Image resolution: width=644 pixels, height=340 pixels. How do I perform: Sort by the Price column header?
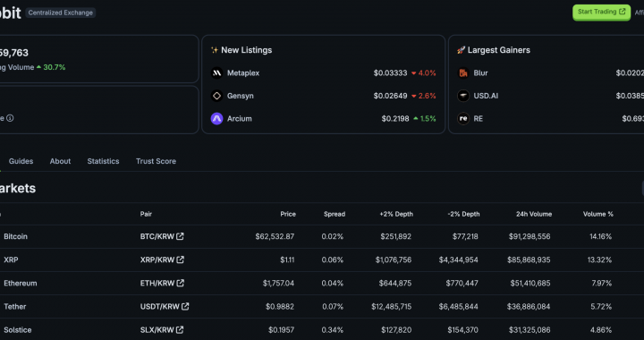point(288,214)
